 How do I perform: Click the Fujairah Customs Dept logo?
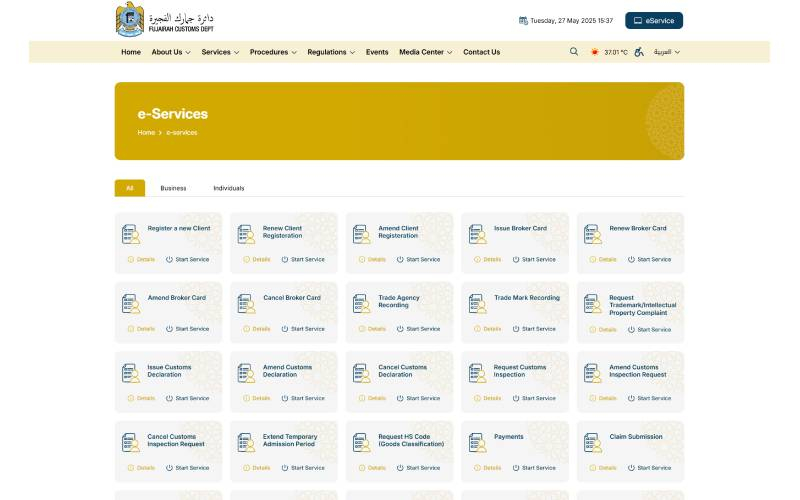pos(165,20)
